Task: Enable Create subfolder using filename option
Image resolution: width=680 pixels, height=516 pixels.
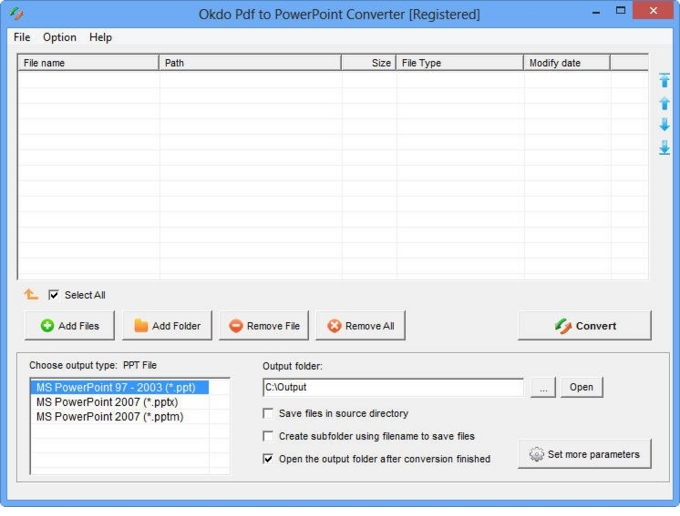Action: coord(268,436)
